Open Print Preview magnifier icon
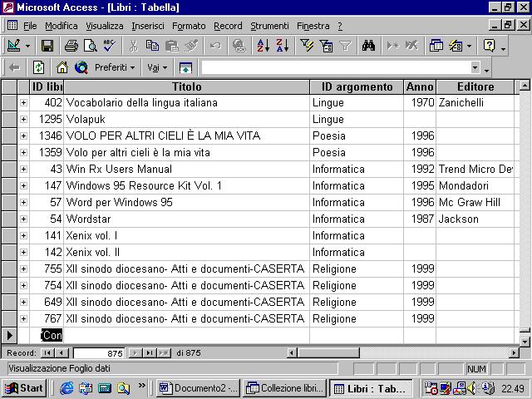Viewport: 532px width, 399px height. (x=91, y=46)
